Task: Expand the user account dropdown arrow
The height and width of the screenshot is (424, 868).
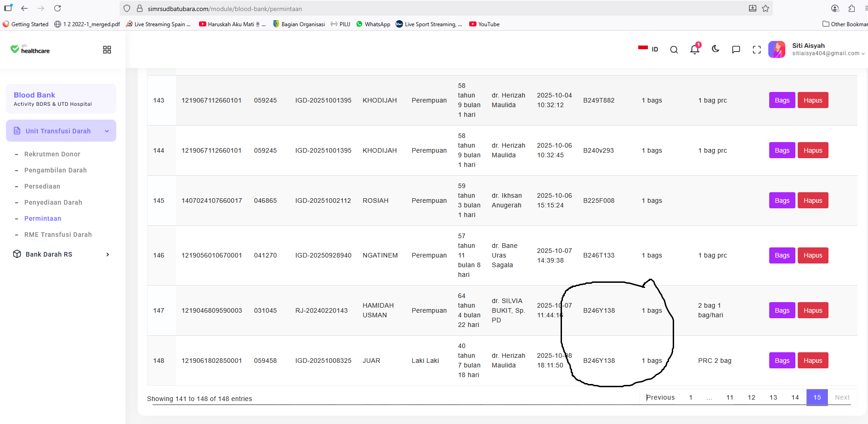Action: pos(863,54)
